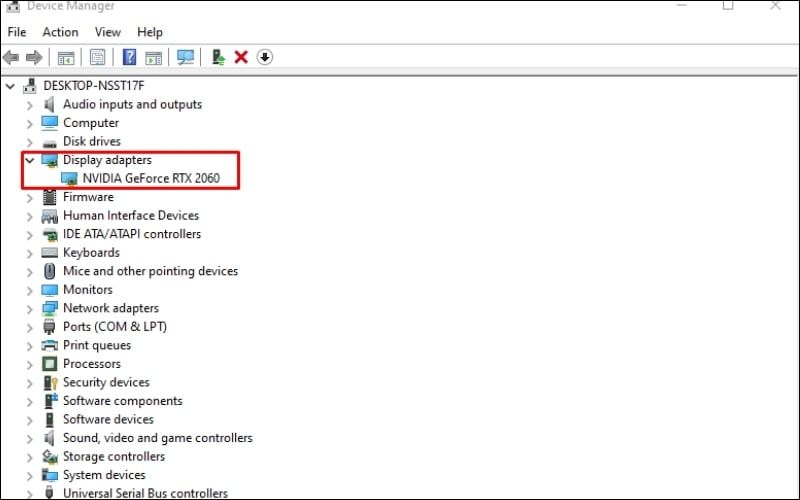Image resolution: width=800 pixels, height=500 pixels.
Task: Expand the Network adapters arrow
Action: pyautogui.click(x=30, y=309)
